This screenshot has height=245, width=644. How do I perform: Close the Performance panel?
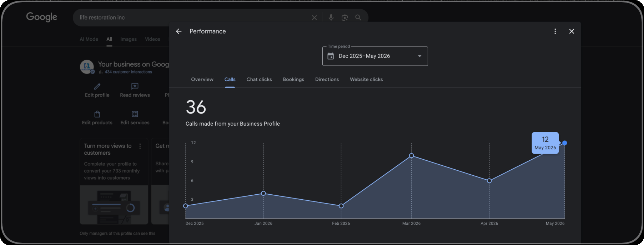point(572,31)
